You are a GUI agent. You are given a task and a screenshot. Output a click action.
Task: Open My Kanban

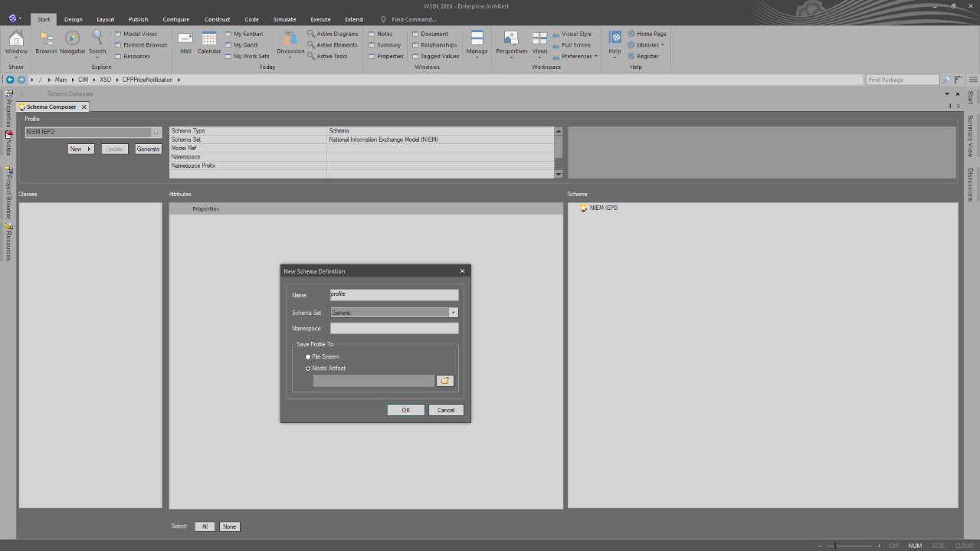244,34
